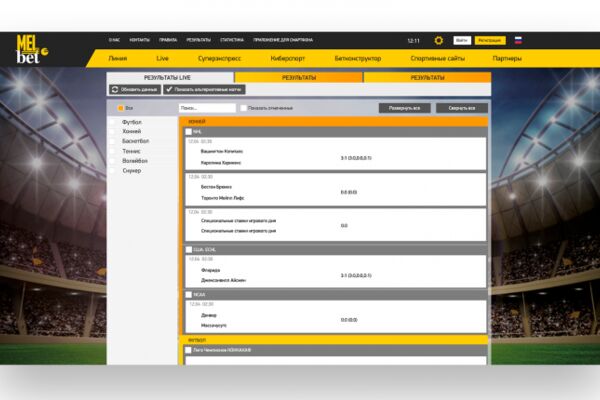This screenshot has height=400, width=600.
Task: Collapse the yellow ФУТБОЛ section header
Action: 334,340
